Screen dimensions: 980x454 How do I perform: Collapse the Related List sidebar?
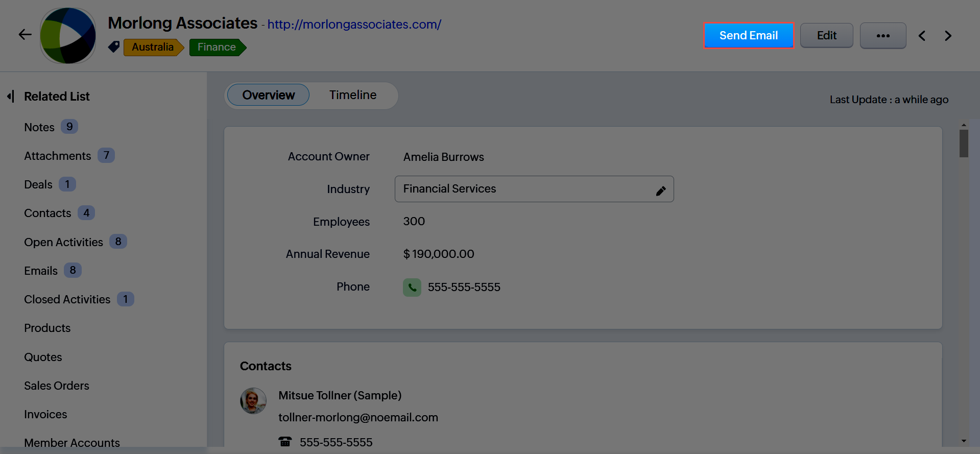11,96
